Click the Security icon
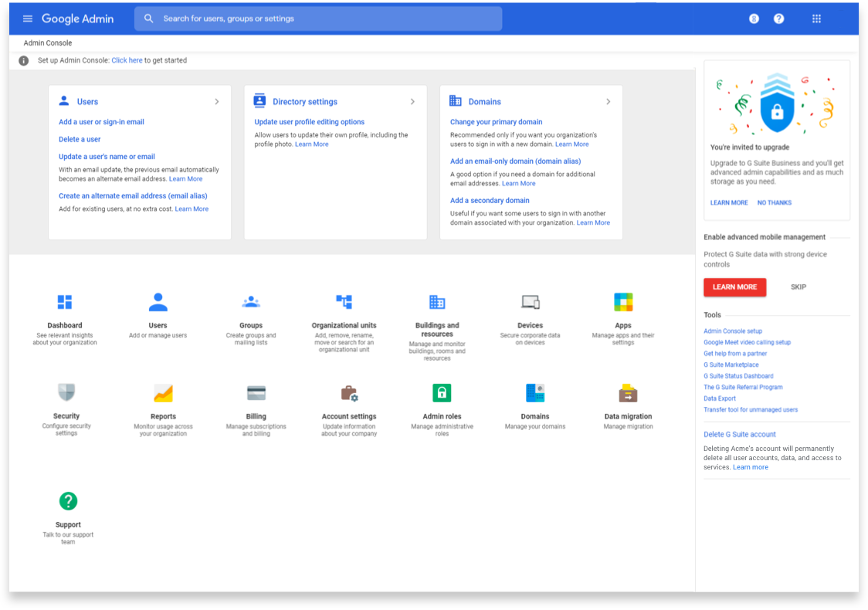 [66, 393]
